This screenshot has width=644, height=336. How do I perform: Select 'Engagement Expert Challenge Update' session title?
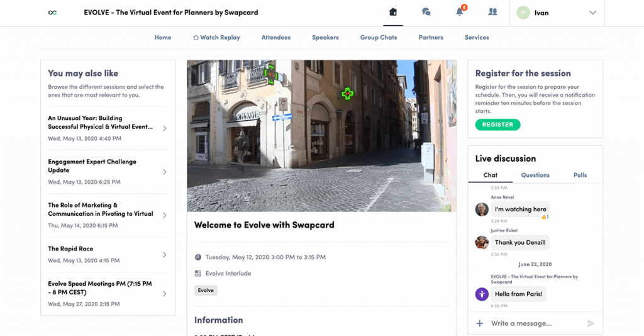pyautogui.click(x=92, y=166)
